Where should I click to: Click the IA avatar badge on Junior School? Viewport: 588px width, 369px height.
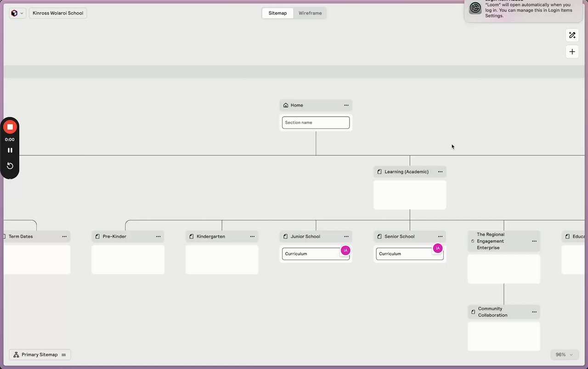[x=345, y=250]
